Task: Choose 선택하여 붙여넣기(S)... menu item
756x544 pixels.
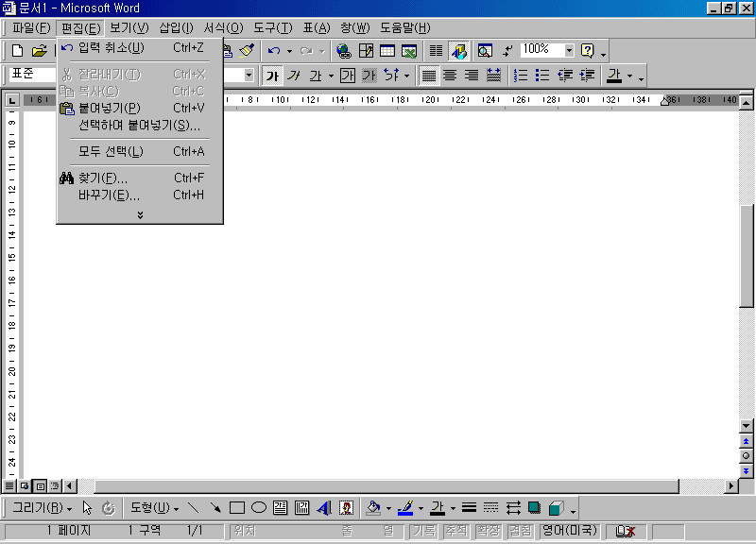Action: pyautogui.click(x=140, y=126)
